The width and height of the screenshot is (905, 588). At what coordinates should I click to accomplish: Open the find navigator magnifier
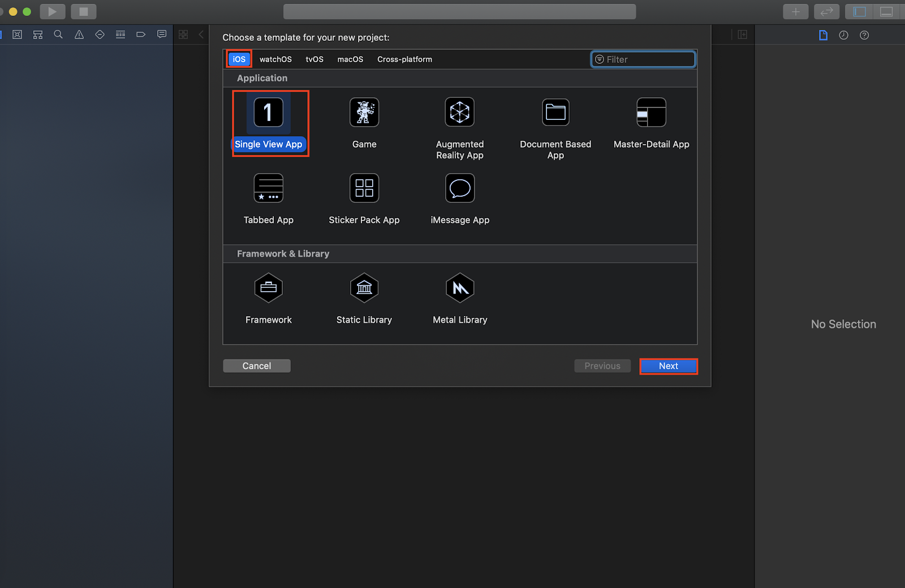click(58, 34)
